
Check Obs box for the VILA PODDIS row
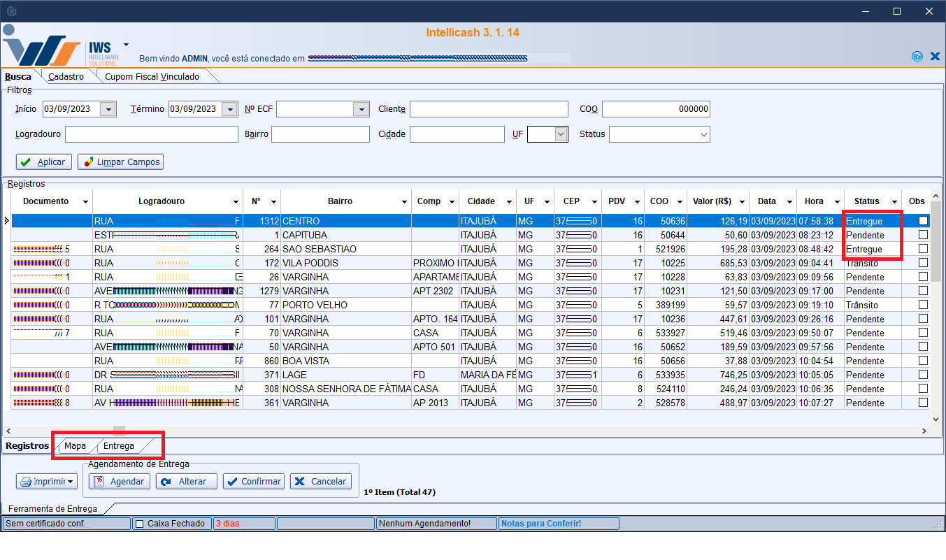[x=923, y=263]
